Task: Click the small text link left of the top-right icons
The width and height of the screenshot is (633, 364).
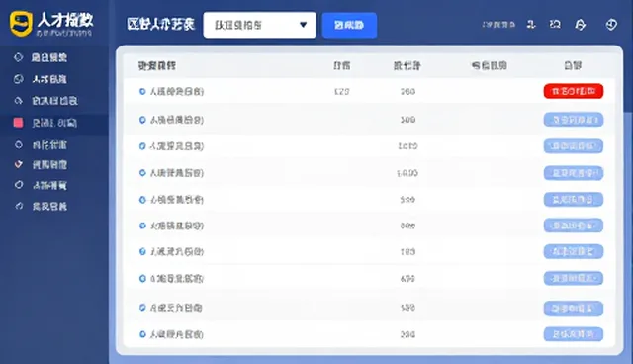Action: (x=498, y=25)
